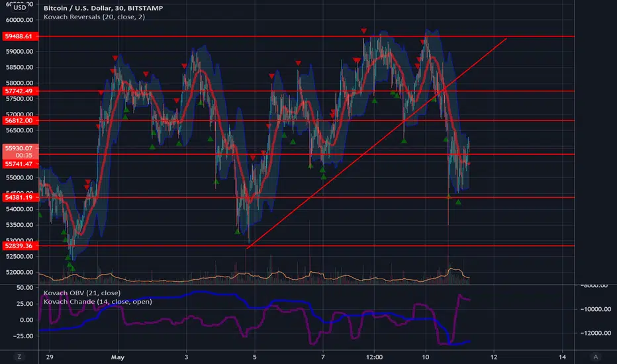Open the USD currency selector
This screenshot has width=617, height=364.
click(19, 7)
